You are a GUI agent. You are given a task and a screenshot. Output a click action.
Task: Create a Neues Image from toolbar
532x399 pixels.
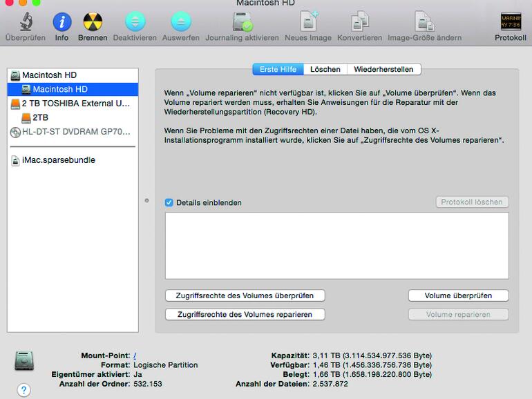pos(308,22)
